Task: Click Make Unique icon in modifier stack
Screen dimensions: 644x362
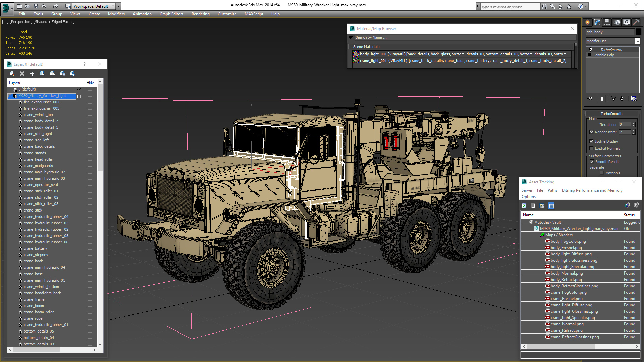Action: click(613, 98)
